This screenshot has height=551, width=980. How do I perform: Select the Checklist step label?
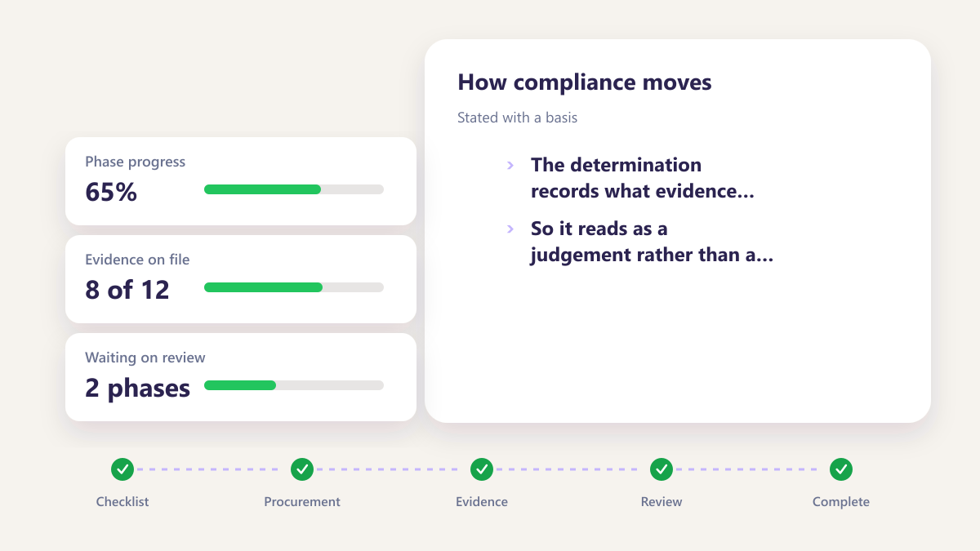pos(122,502)
